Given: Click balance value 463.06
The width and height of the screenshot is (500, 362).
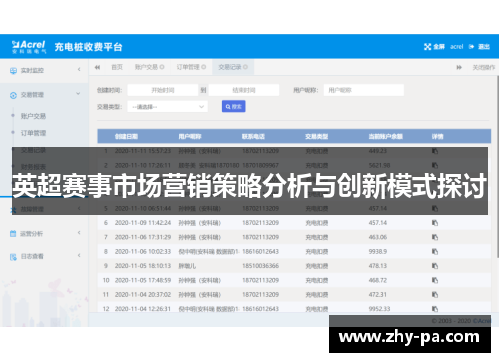Looking at the screenshot, I should [378, 237].
